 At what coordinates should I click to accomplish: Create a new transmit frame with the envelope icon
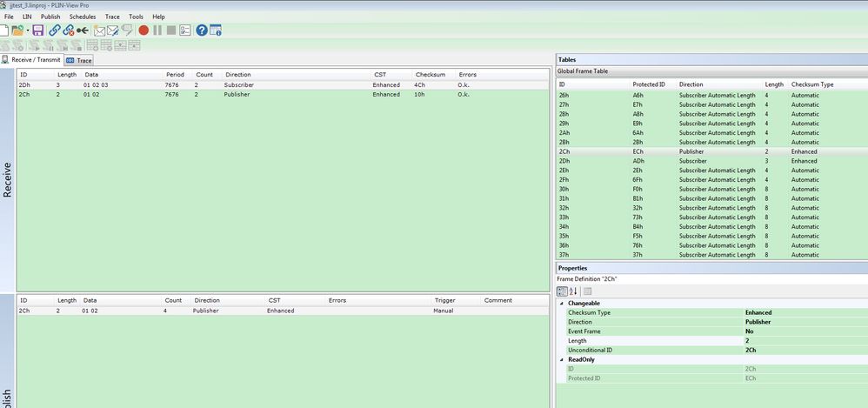click(99, 30)
